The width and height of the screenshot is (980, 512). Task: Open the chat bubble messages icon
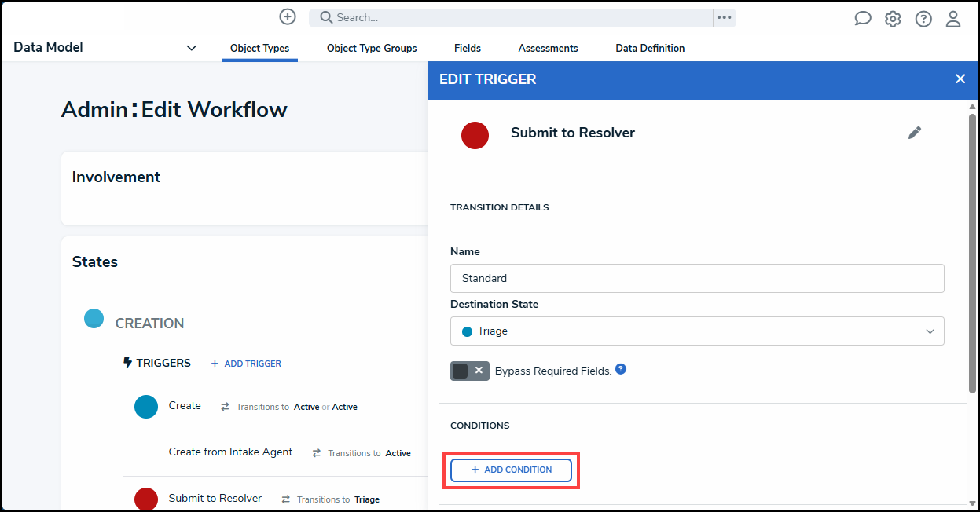click(863, 19)
